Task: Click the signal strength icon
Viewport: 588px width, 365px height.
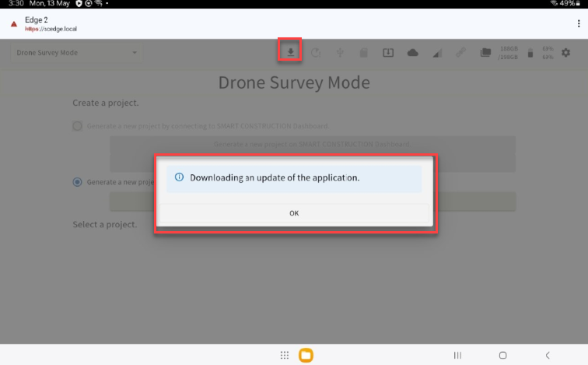Action: pos(437,53)
